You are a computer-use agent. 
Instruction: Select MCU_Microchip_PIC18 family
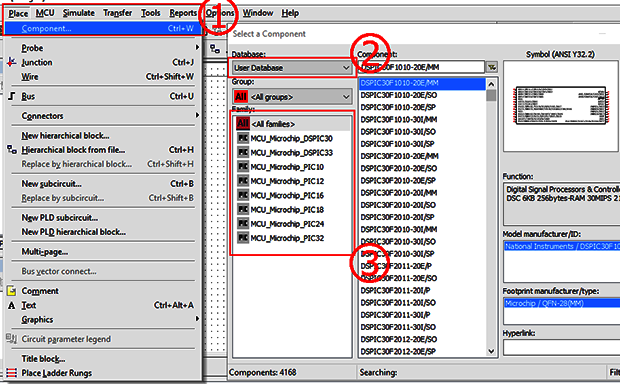[x=292, y=210]
